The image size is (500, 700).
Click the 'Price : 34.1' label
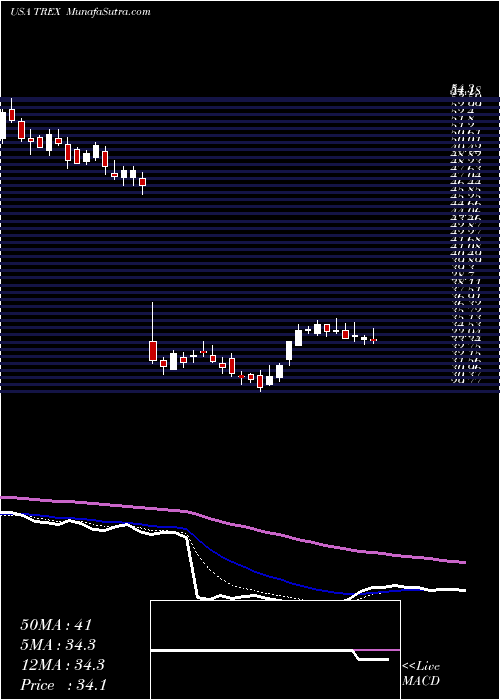63,685
